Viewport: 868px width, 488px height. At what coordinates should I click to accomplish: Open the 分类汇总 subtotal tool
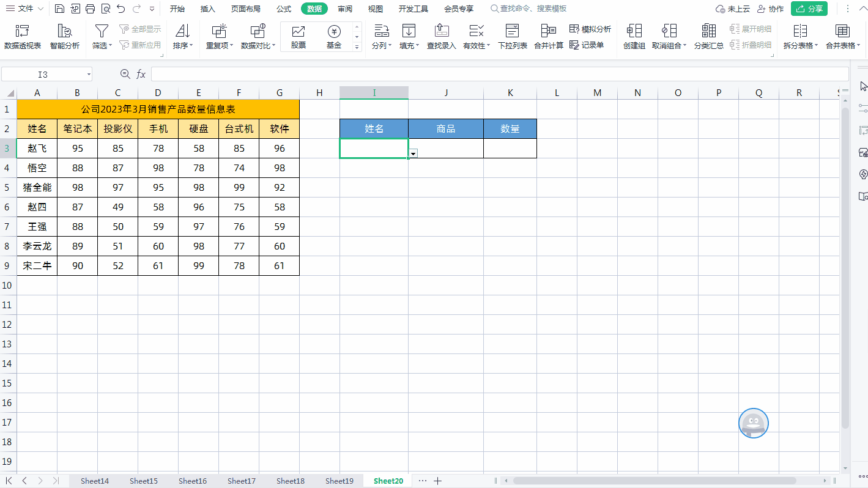coord(708,37)
